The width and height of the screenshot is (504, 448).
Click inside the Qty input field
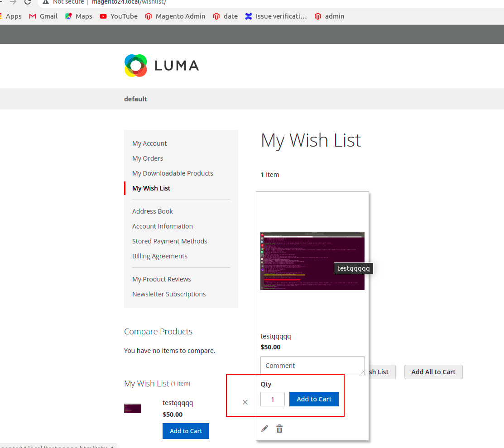click(272, 399)
